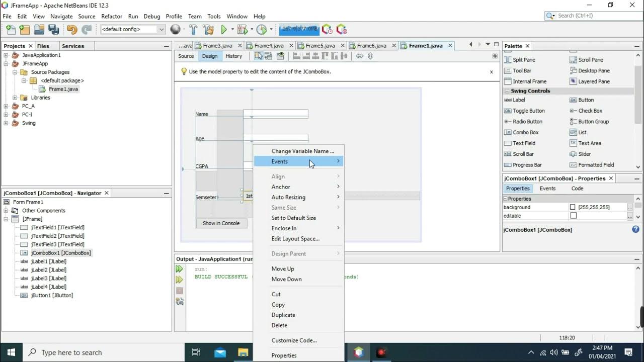Activate Selection Mode in the designer toolbar
Screen dimensions: 644x362
click(258, 56)
